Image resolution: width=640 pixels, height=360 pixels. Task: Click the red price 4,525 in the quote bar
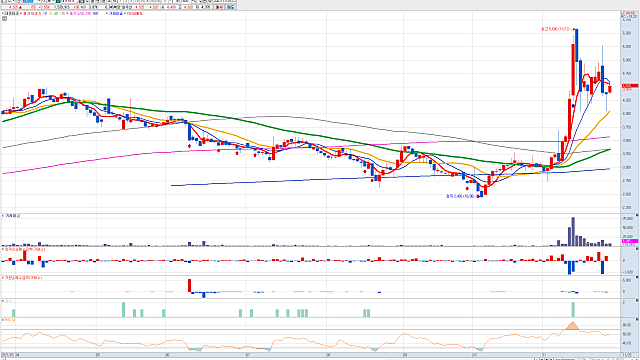13,7
